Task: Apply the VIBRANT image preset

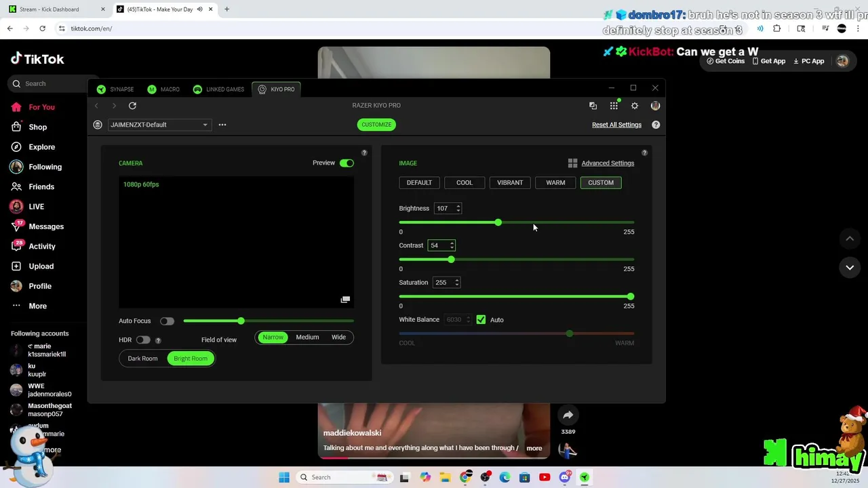Action: [x=510, y=183]
